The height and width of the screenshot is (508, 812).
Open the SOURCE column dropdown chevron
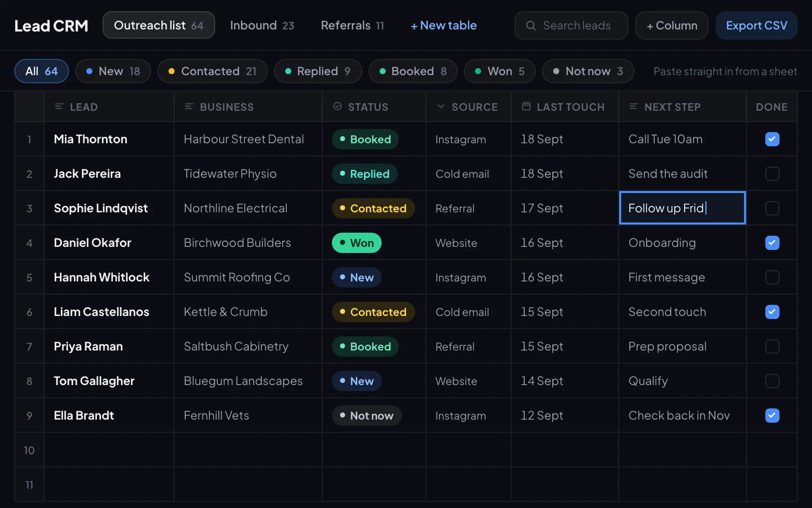click(441, 107)
